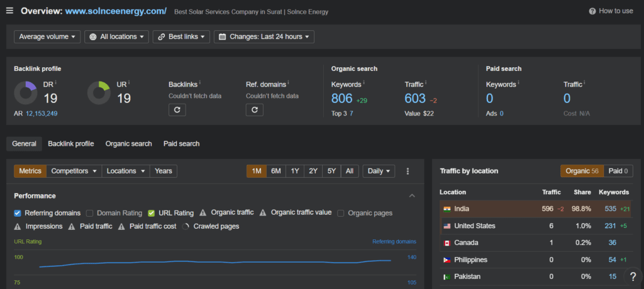Uncheck the Referring domains checkbox

[18, 213]
